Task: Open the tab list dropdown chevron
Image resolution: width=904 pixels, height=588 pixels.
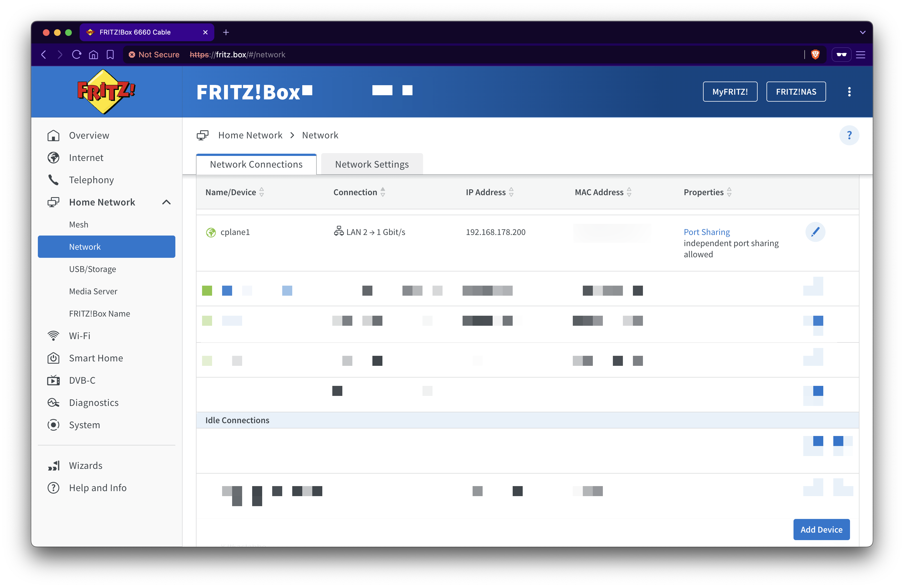Action: pos(863,32)
